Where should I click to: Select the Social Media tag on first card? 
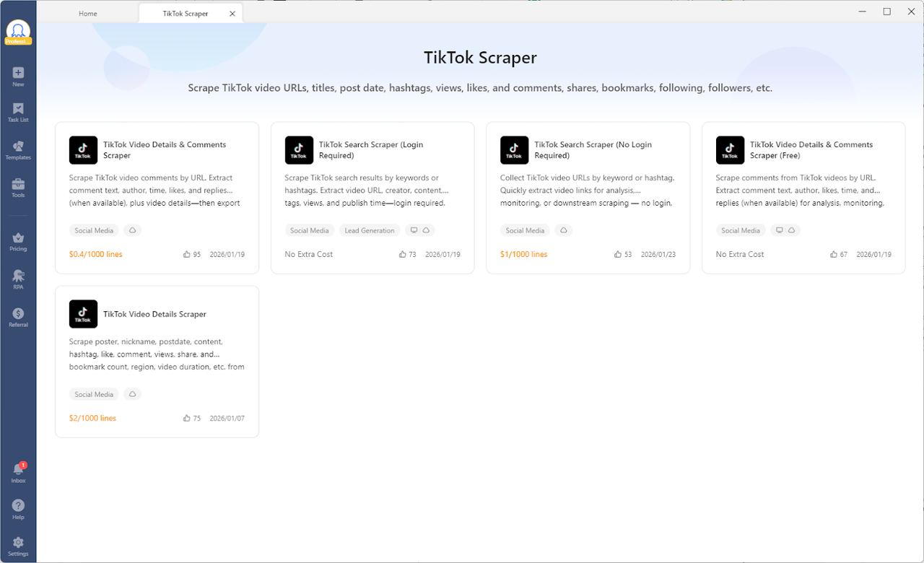93,230
